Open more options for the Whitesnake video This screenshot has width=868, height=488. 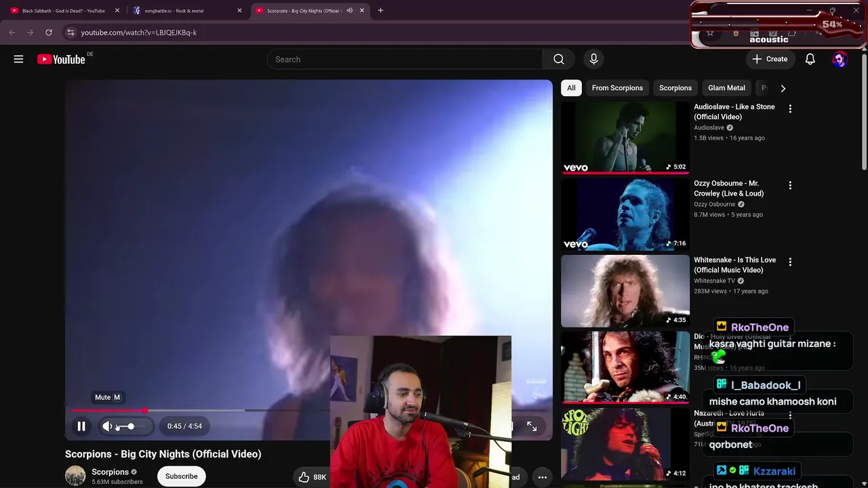point(790,262)
